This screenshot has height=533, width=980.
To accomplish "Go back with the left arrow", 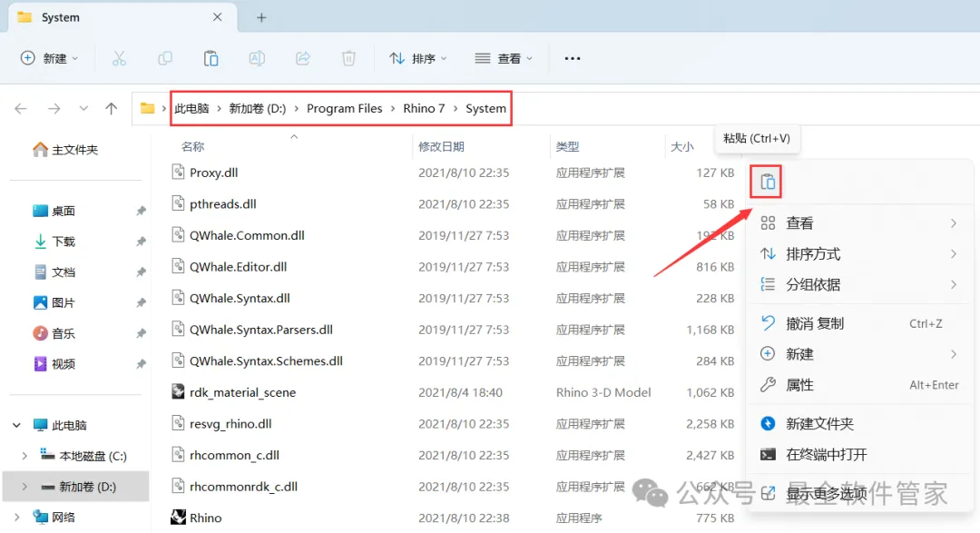I will 21,108.
